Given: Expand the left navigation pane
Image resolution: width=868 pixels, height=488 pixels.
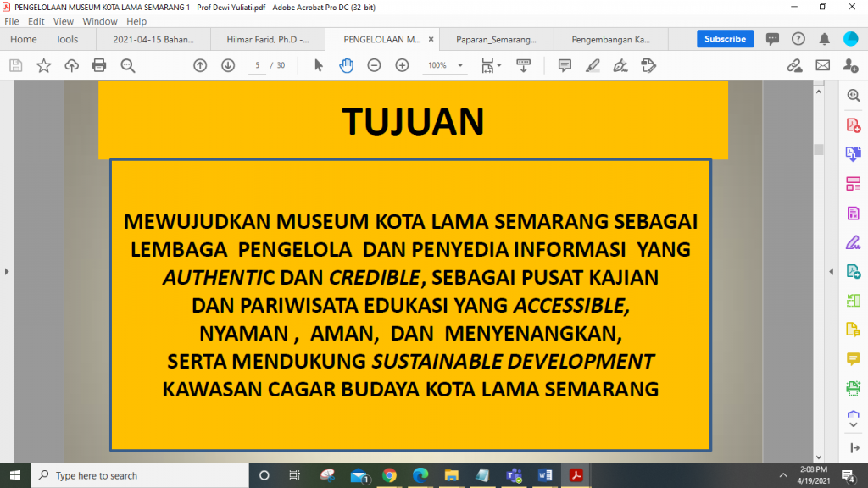Looking at the screenshot, I should tap(7, 271).
